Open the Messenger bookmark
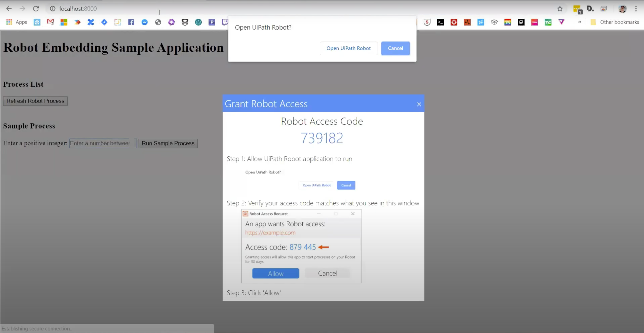This screenshot has width=644, height=333. [144, 22]
